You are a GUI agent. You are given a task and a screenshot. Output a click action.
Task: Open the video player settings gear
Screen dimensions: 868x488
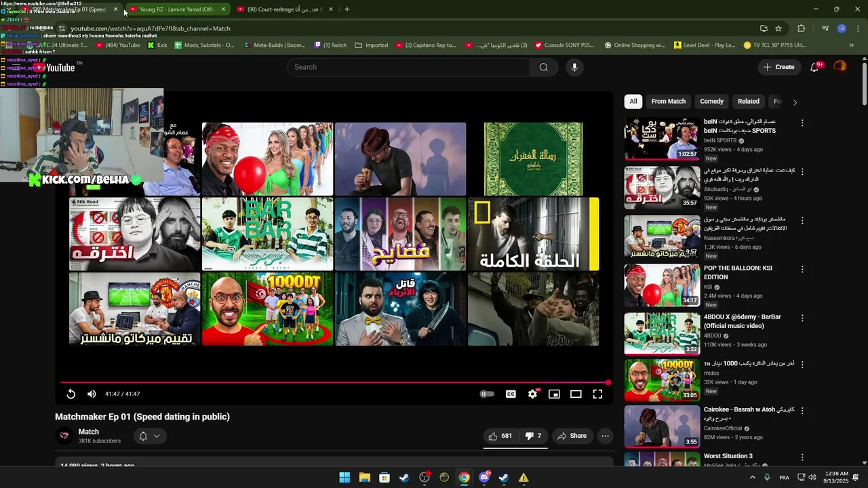click(532, 394)
